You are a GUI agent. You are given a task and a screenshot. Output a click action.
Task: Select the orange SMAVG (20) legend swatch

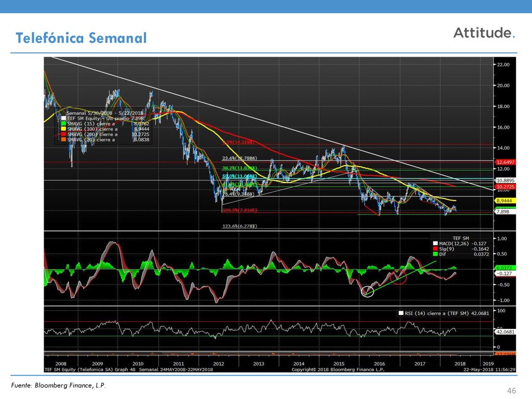pos(63,139)
